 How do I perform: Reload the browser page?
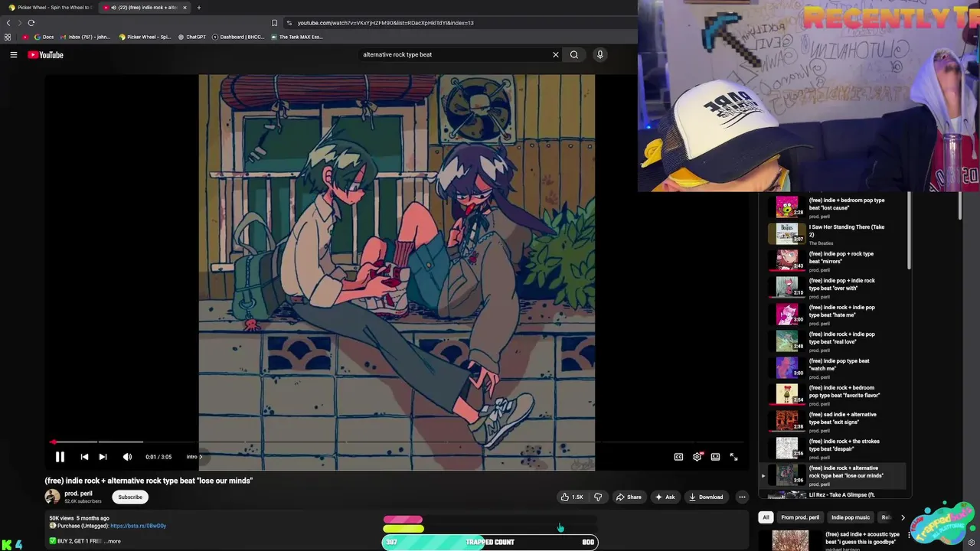[31, 22]
